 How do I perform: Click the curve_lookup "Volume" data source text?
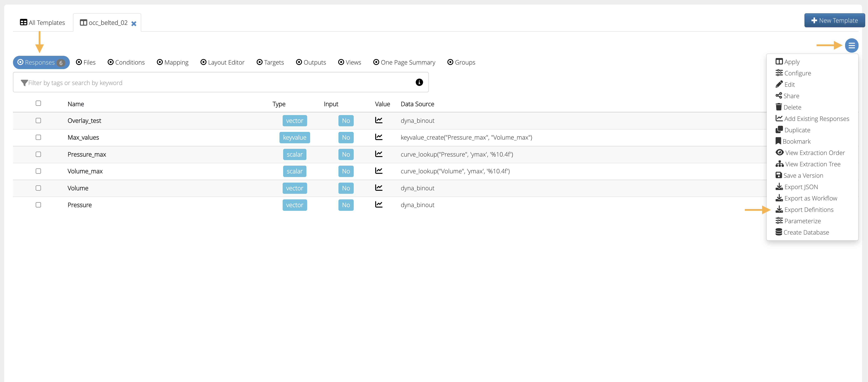click(455, 171)
